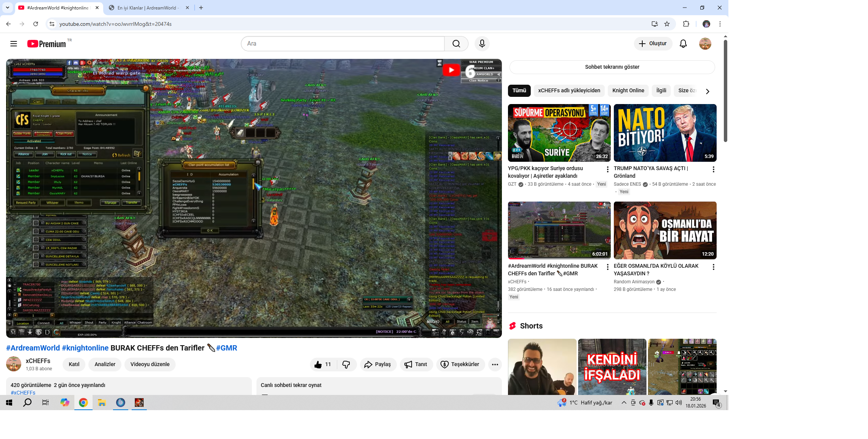
Task: Open #xCHEFFs hashtag in description
Action: pyautogui.click(x=23, y=393)
